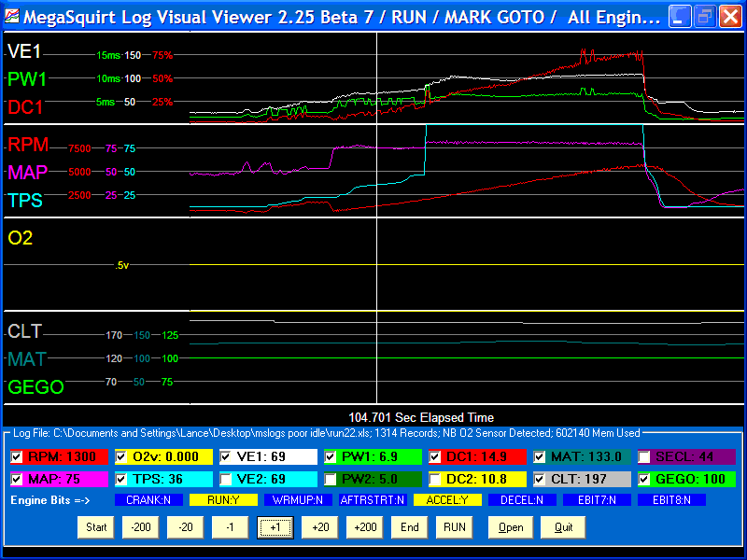Enable the SECL checkbox
Image resolution: width=747 pixels, height=560 pixels.
tap(644, 457)
